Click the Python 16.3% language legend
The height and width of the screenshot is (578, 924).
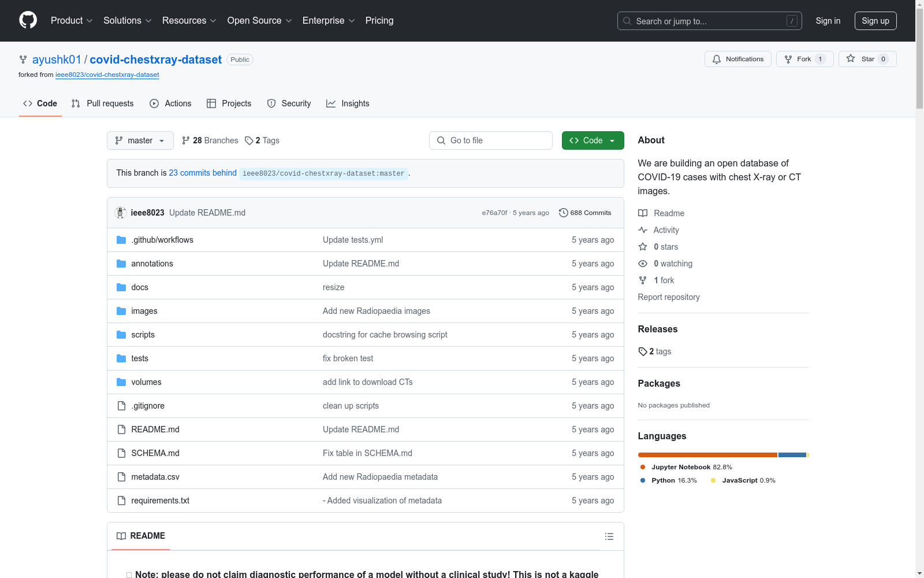(669, 480)
